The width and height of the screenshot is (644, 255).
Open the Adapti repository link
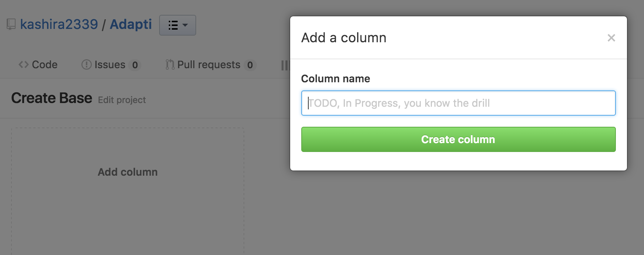pyautogui.click(x=131, y=24)
